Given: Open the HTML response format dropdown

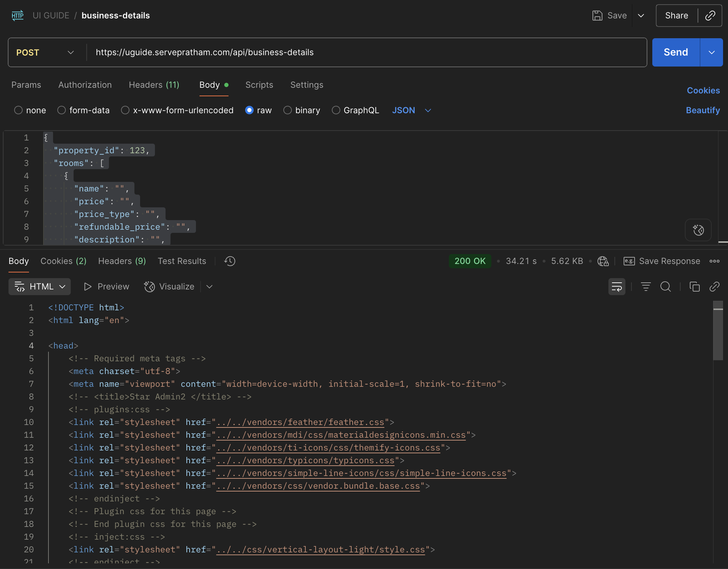Looking at the screenshot, I should point(40,287).
